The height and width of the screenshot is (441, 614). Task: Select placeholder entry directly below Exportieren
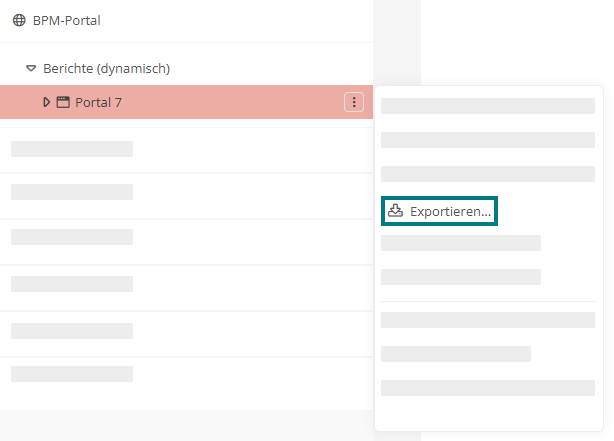pos(460,243)
